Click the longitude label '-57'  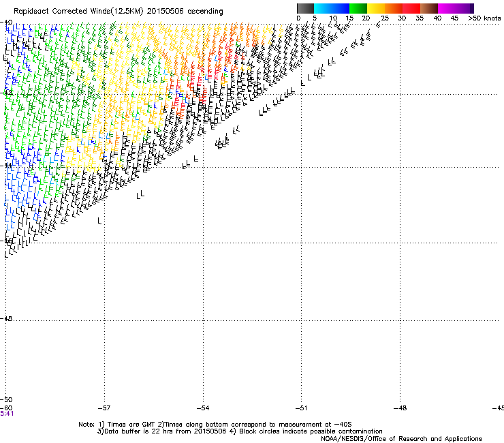point(104,408)
